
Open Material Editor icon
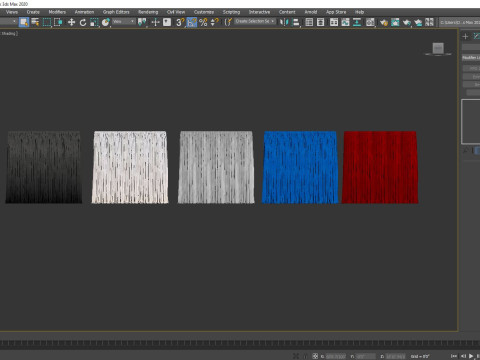click(370, 22)
